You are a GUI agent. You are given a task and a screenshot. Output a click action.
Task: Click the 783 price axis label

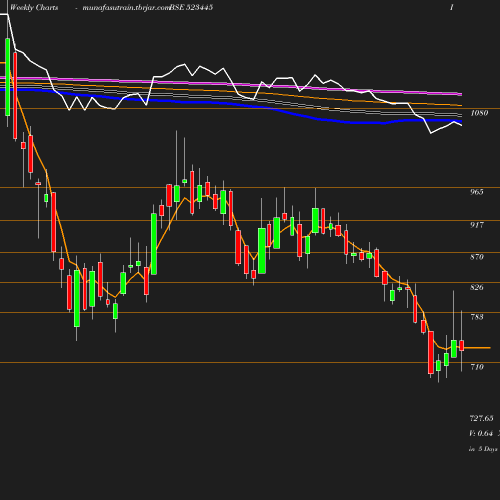(477, 317)
